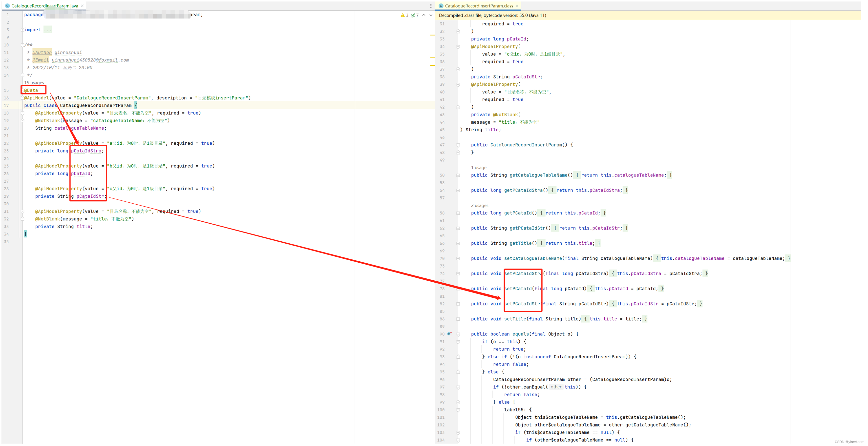Image resolution: width=868 pixels, height=446 pixels.
Task: Collapse the label55 block at line 100
Action: 458,410
